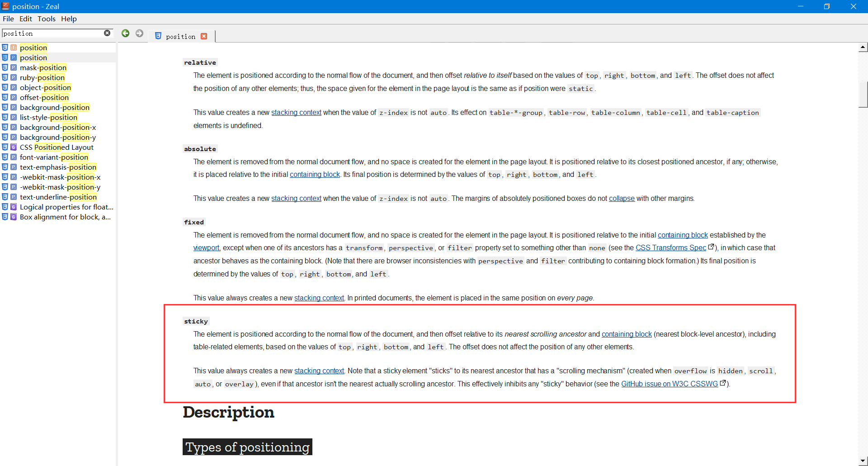Click the search input containing position
This screenshot has width=868, height=466.
point(52,33)
